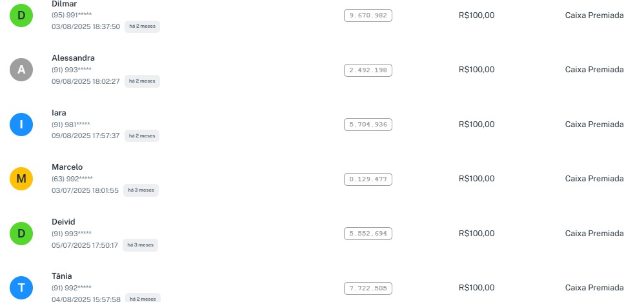The image size is (644, 302).
Task: Click Alessandra's gray A avatar
Action: (21, 70)
